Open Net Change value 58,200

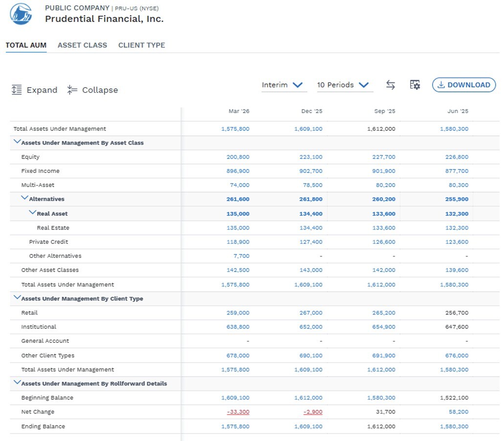click(x=459, y=412)
